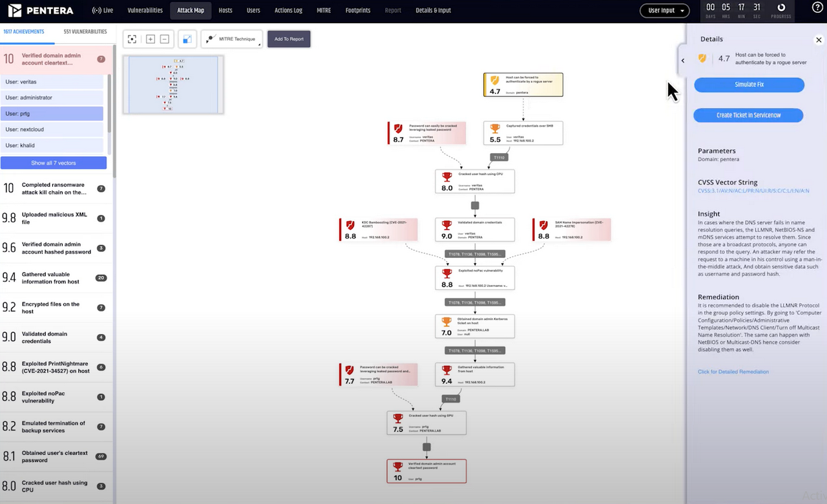Click the trophy icon on the 4.7 node
827x504 pixels.
(x=495, y=81)
